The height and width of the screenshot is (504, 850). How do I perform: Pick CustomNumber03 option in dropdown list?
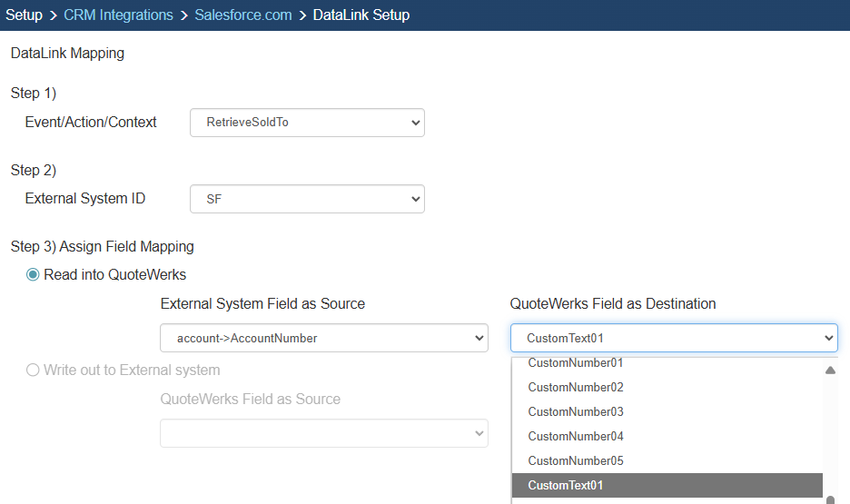click(576, 411)
